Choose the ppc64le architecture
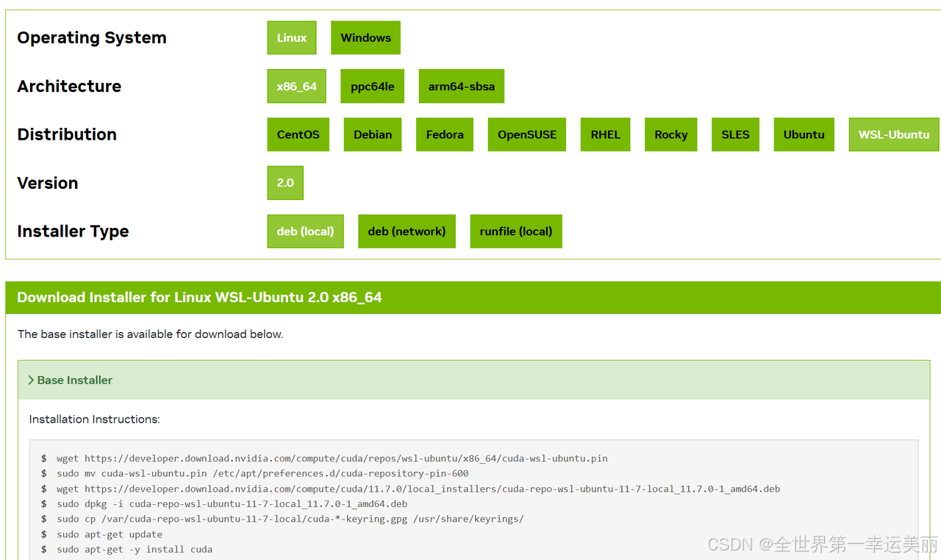Image resolution: width=941 pixels, height=560 pixels. [372, 86]
